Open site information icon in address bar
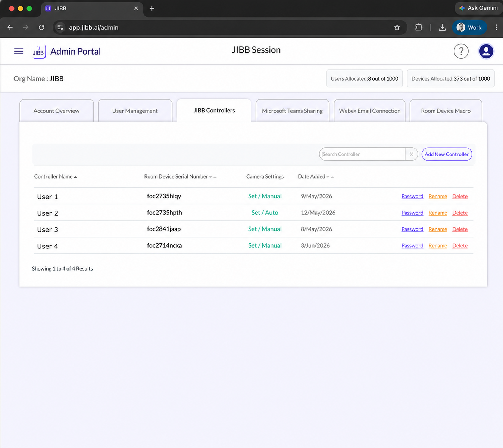Screen dimensions: 503x448 (60, 27)
